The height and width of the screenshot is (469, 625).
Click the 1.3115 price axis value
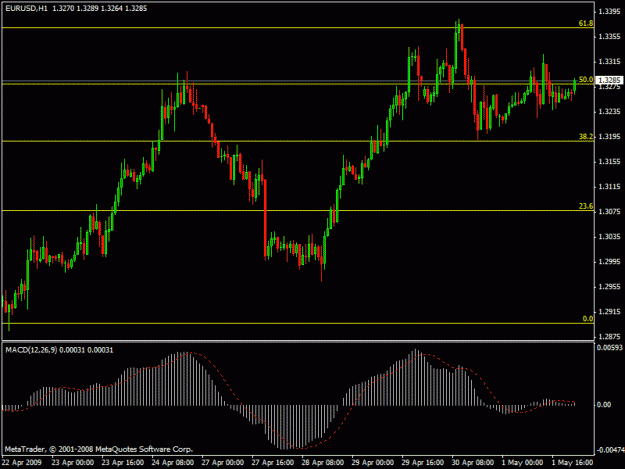(609, 187)
